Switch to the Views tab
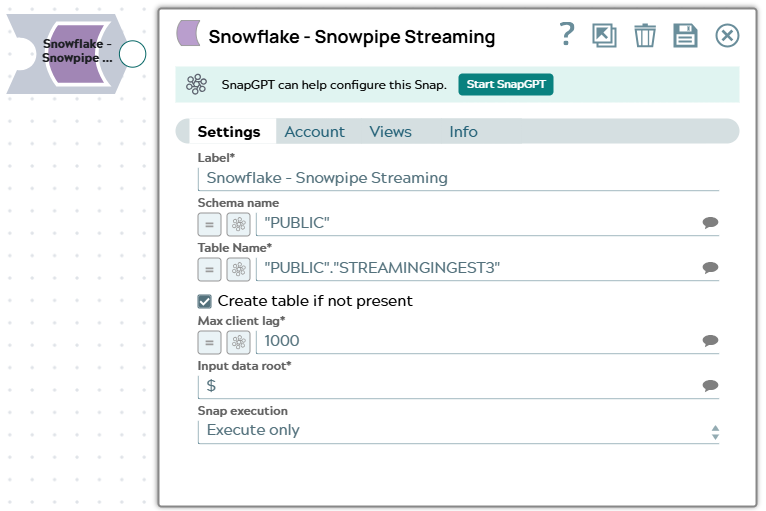Viewport: 766px width, 511px height. pos(390,132)
